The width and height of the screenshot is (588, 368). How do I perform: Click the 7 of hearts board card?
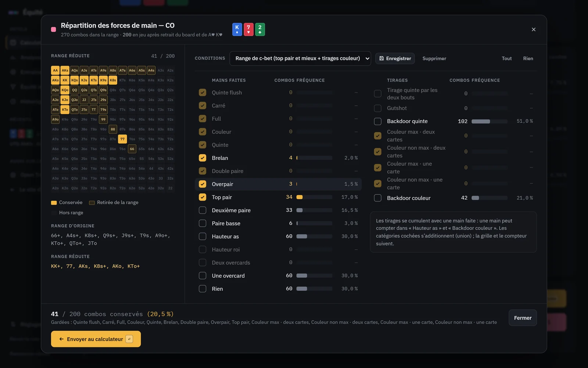point(248,29)
